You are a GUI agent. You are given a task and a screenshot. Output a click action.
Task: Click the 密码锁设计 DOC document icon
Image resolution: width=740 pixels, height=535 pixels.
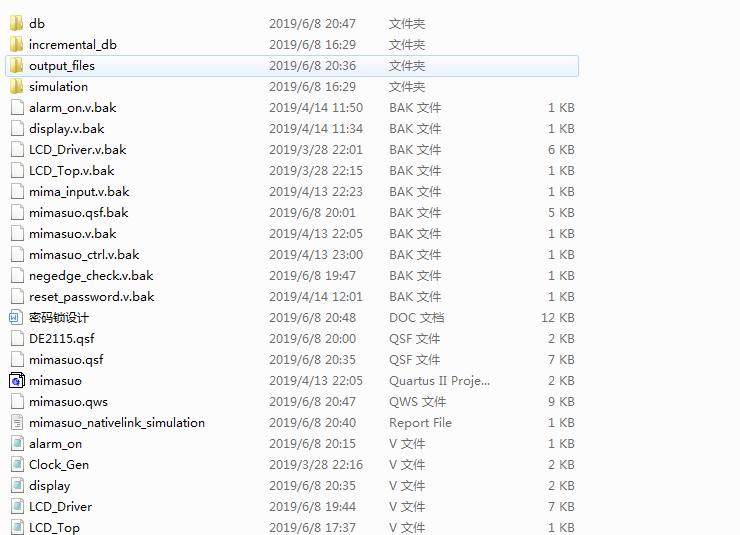[16, 318]
